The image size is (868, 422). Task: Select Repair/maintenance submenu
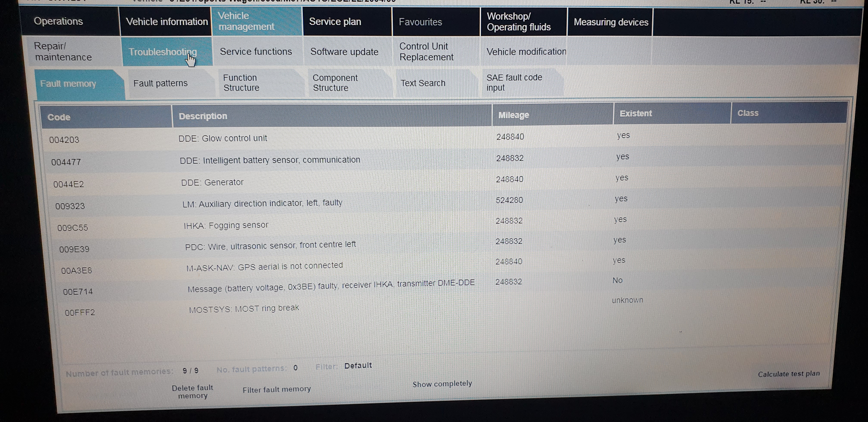coord(63,52)
